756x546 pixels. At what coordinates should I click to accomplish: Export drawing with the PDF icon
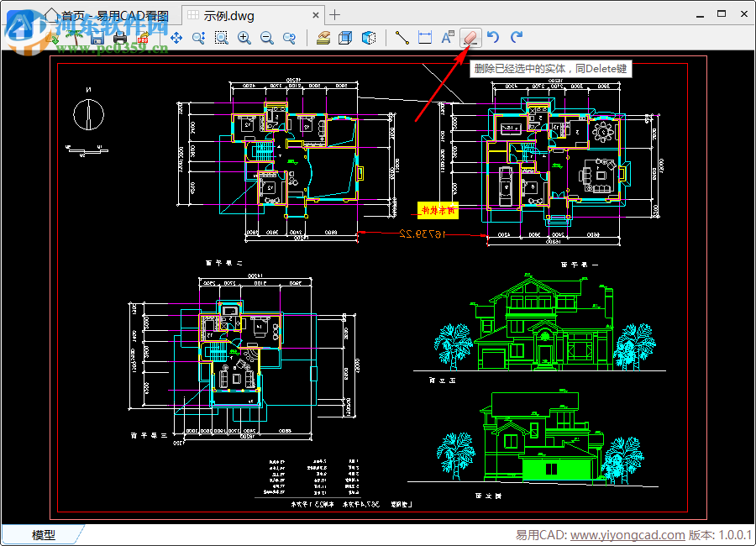click(143, 38)
